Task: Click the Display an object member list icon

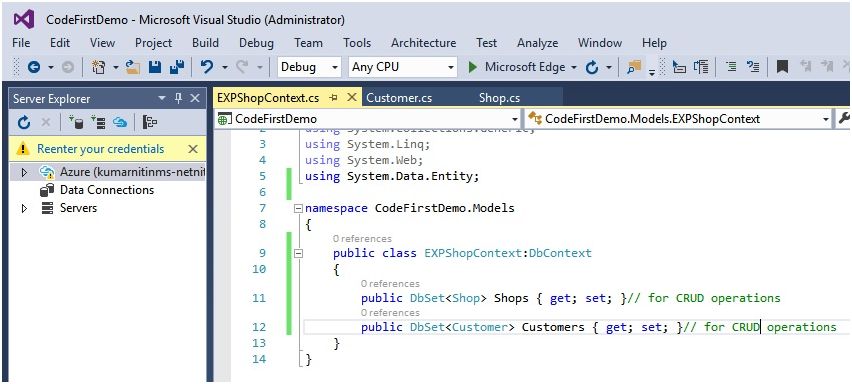Action: (x=679, y=67)
